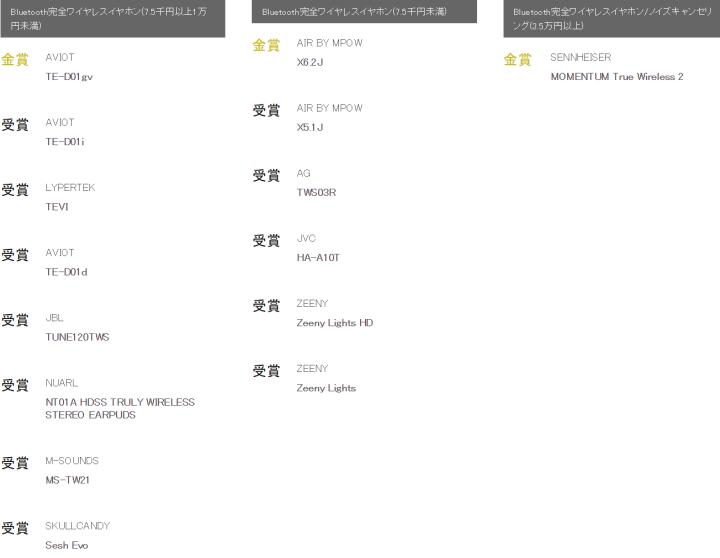Open the X5.1J earphone entry

pos(310,127)
